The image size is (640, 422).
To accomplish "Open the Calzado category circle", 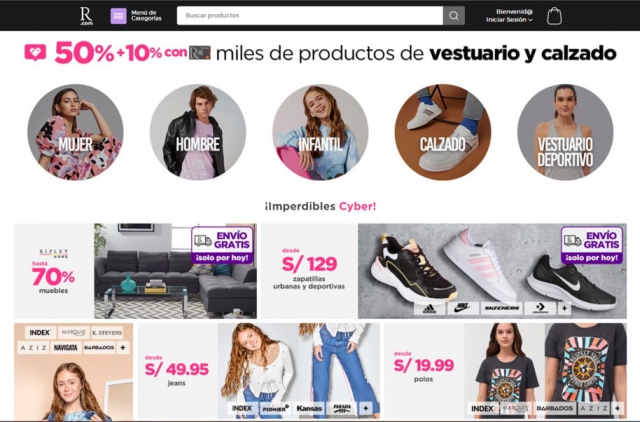I will (x=443, y=132).
